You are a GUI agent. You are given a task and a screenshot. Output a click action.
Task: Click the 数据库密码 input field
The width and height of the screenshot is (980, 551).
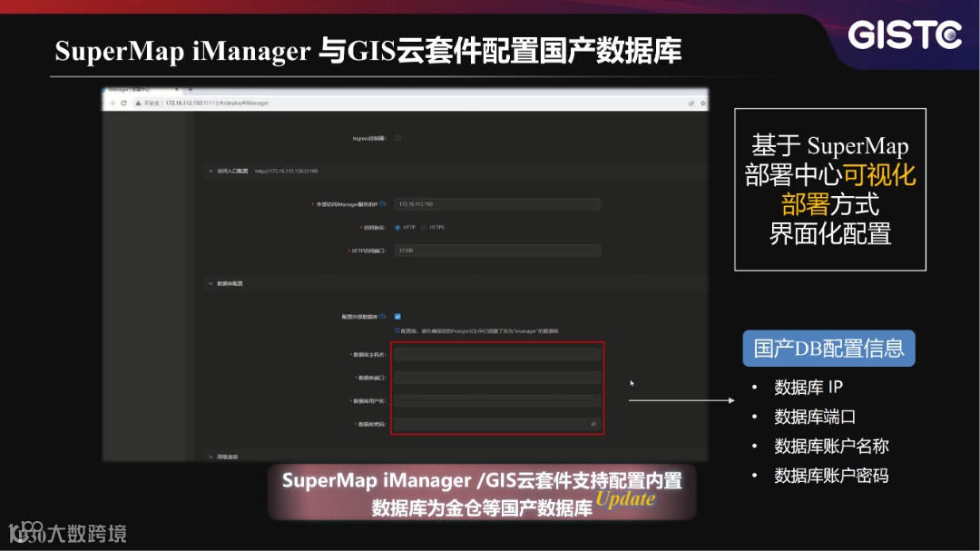(497, 424)
